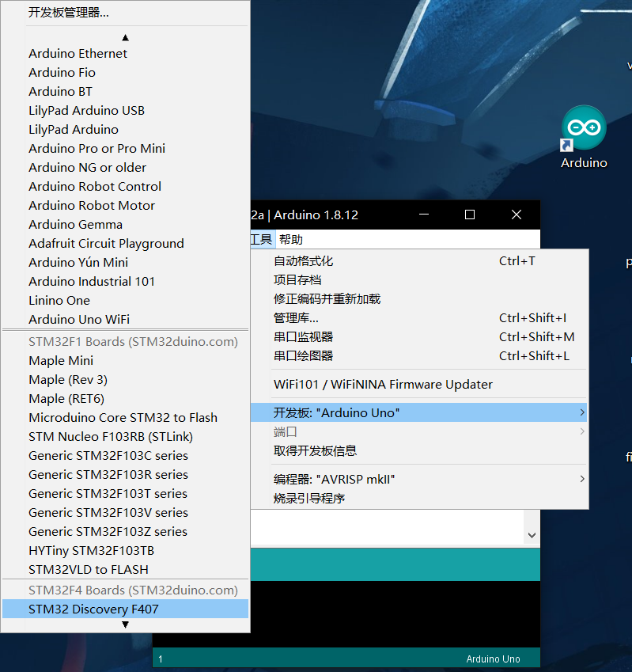The height and width of the screenshot is (672, 632).
Task: Choose LilyPad Arduino USB board
Action: (x=125, y=111)
